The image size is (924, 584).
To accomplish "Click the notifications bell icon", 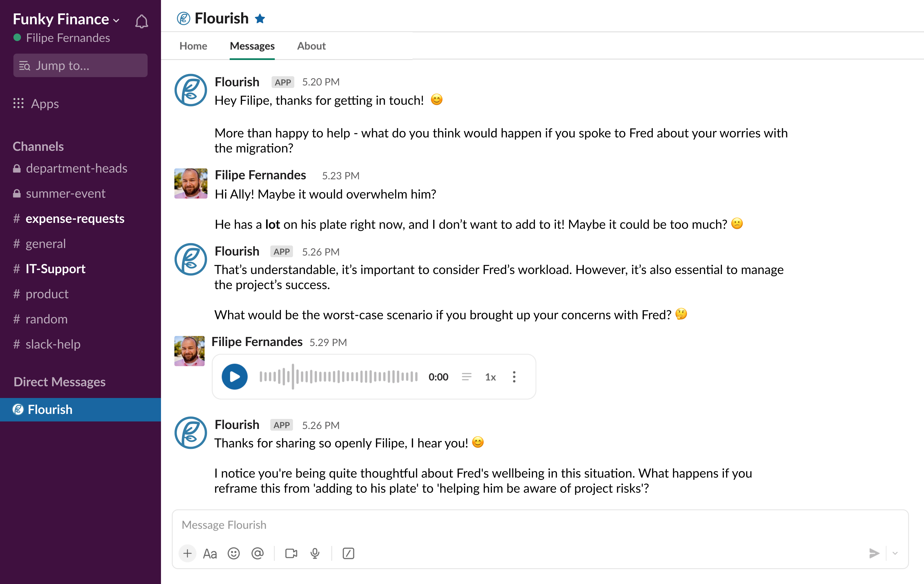I will (141, 21).
